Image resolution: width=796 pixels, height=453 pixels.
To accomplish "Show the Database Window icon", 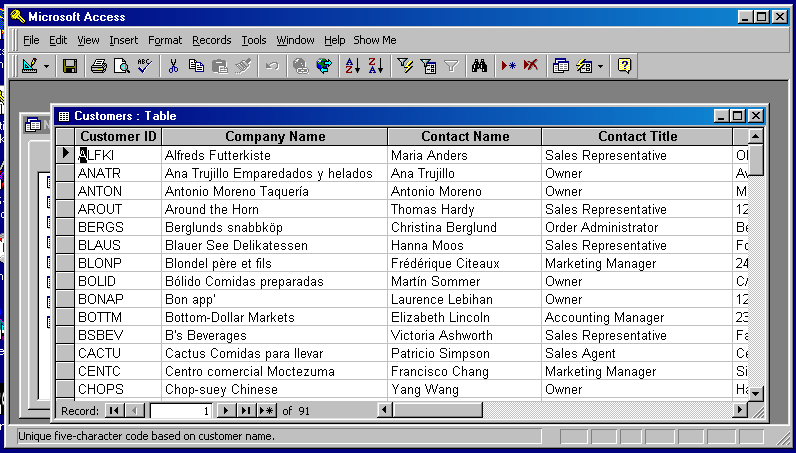I will click(x=560, y=66).
